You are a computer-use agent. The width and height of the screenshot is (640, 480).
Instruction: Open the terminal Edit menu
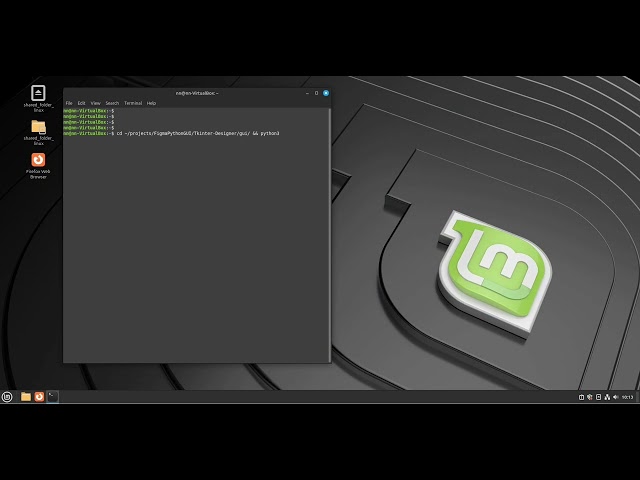click(x=82, y=103)
